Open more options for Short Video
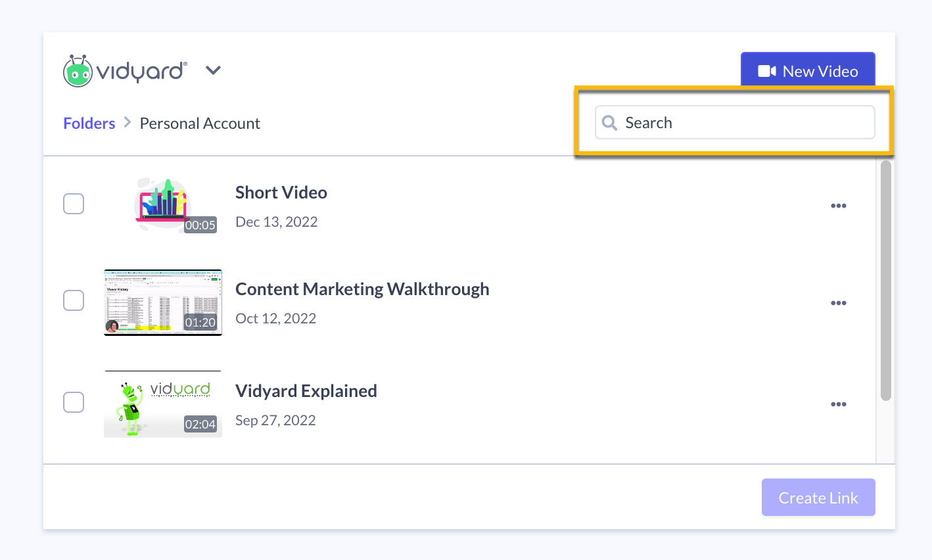This screenshot has width=932, height=560. pos(838,206)
